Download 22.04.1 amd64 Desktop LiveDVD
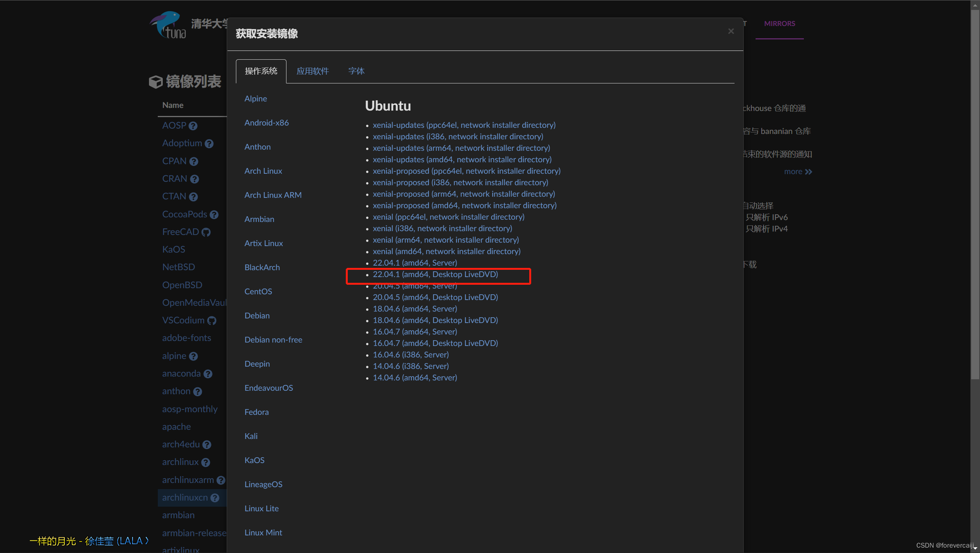The height and width of the screenshot is (553, 980). [x=435, y=274]
